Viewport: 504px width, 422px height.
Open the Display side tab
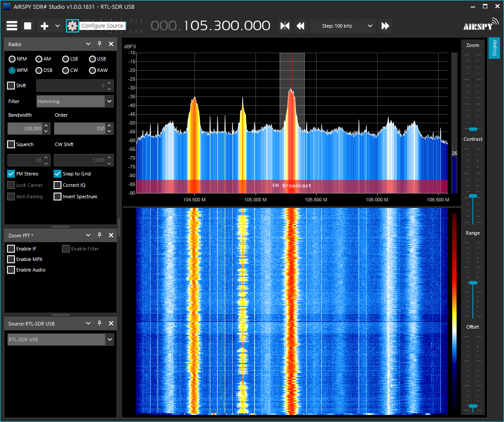[x=494, y=48]
